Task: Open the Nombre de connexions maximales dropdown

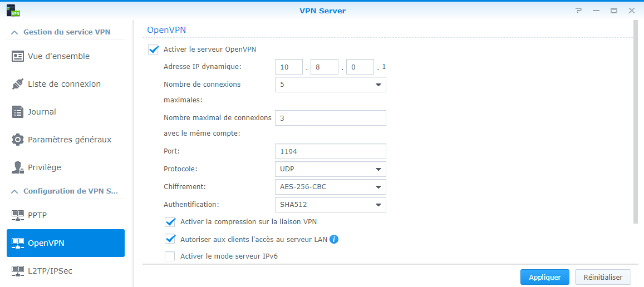Action: pos(331,85)
